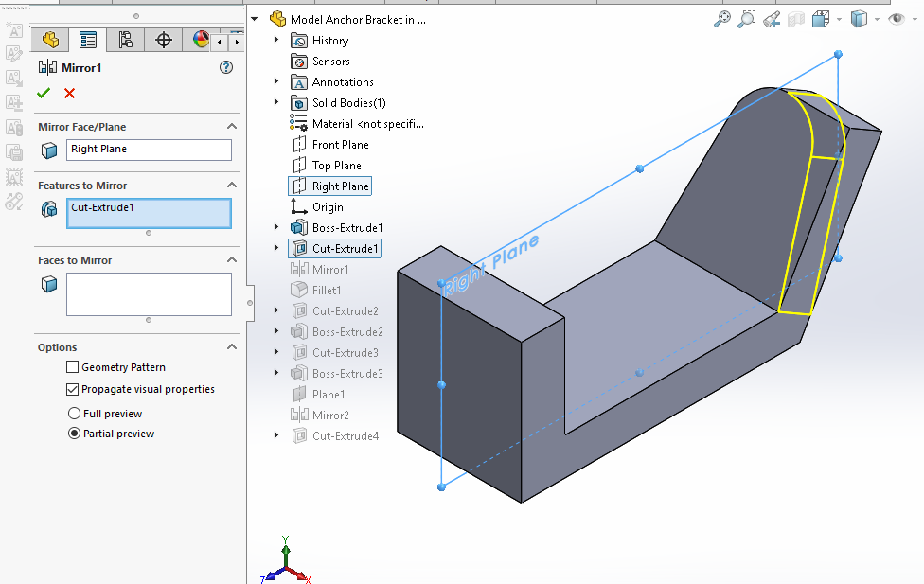Click the Zoom to Fit magnifier icon

723,19
